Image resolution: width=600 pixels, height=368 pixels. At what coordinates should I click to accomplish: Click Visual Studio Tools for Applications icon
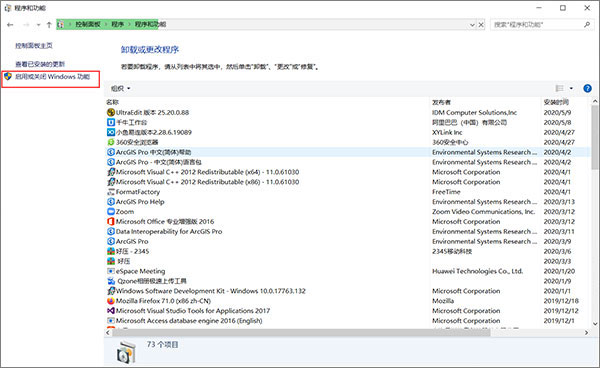click(111, 311)
